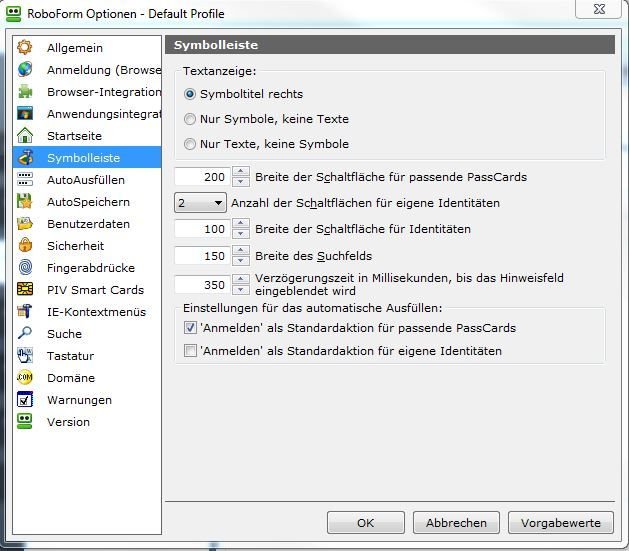The height and width of the screenshot is (551, 629).
Task: Click the padlock icon for Sicherheit
Action: [25, 245]
